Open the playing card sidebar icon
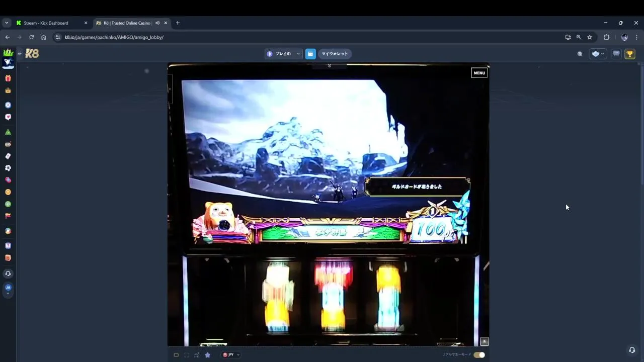Image resolution: width=644 pixels, height=362 pixels. pos(8,156)
